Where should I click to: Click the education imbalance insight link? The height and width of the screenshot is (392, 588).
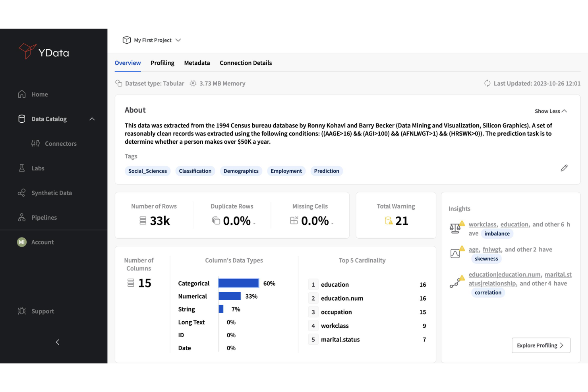(514, 224)
